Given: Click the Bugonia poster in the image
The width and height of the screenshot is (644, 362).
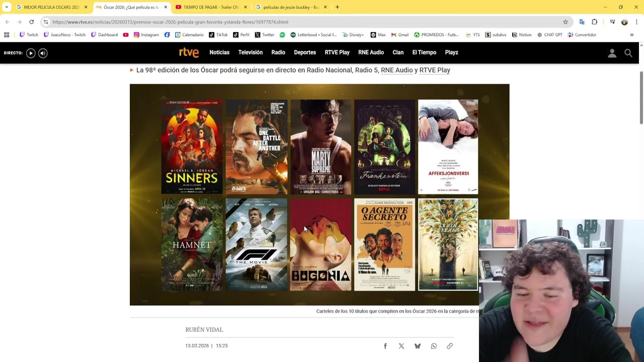Looking at the screenshot, I should coord(320,244).
